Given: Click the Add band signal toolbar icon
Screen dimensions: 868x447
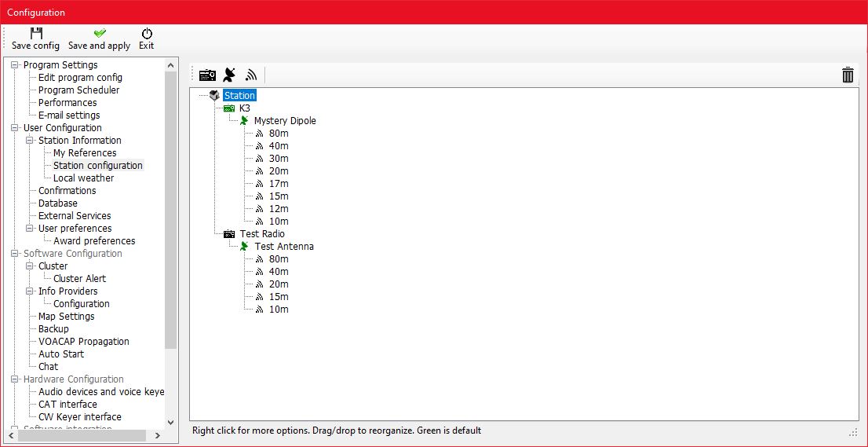Looking at the screenshot, I should click(252, 75).
